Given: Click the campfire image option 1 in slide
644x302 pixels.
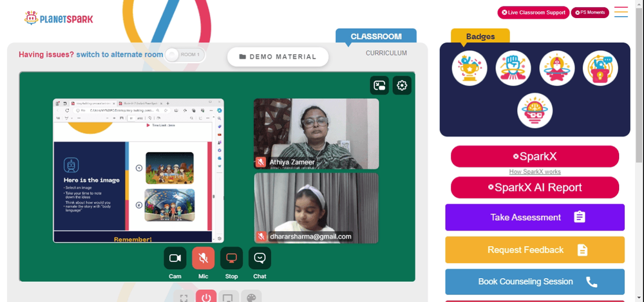Looking at the screenshot, I should coord(169,167).
